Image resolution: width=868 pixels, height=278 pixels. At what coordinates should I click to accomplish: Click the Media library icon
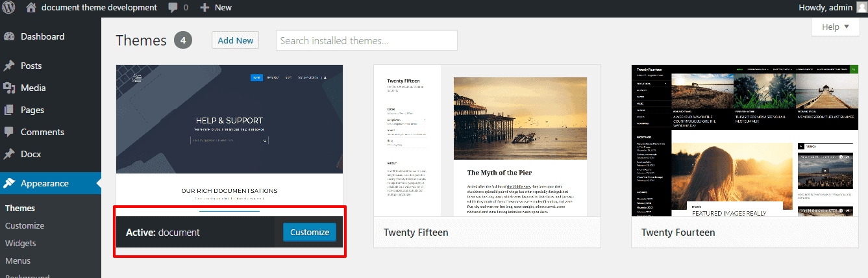9,88
